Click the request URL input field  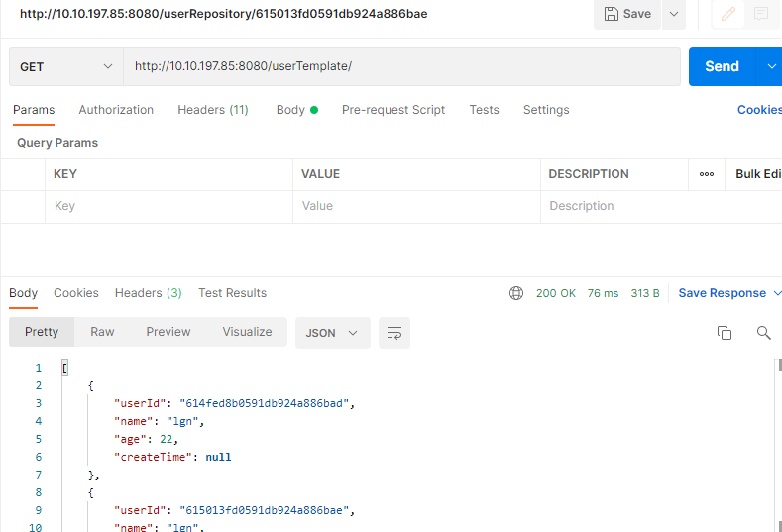point(402,66)
